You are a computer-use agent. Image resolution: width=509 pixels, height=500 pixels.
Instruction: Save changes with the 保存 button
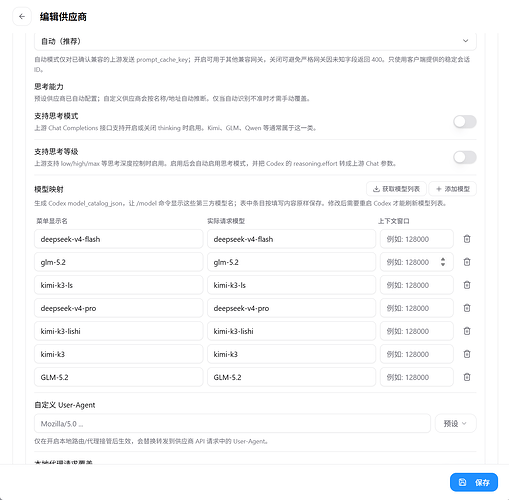pos(474,482)
